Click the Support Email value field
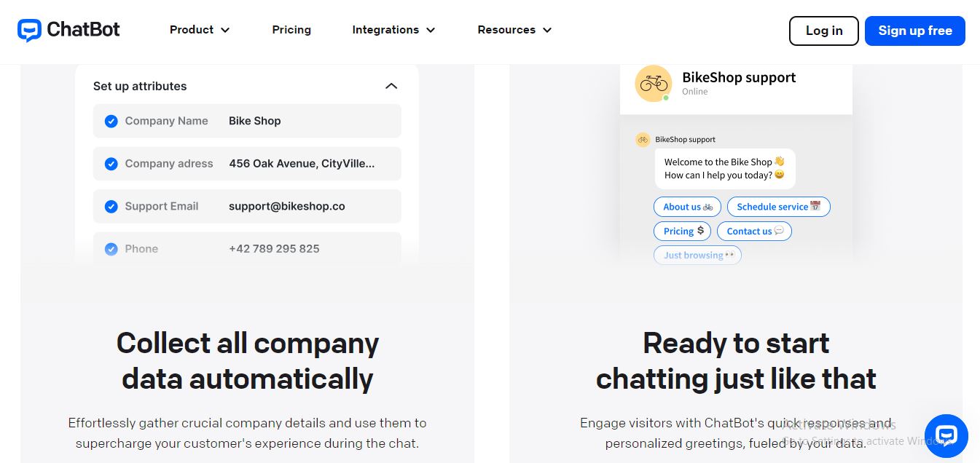 [287, 207]
